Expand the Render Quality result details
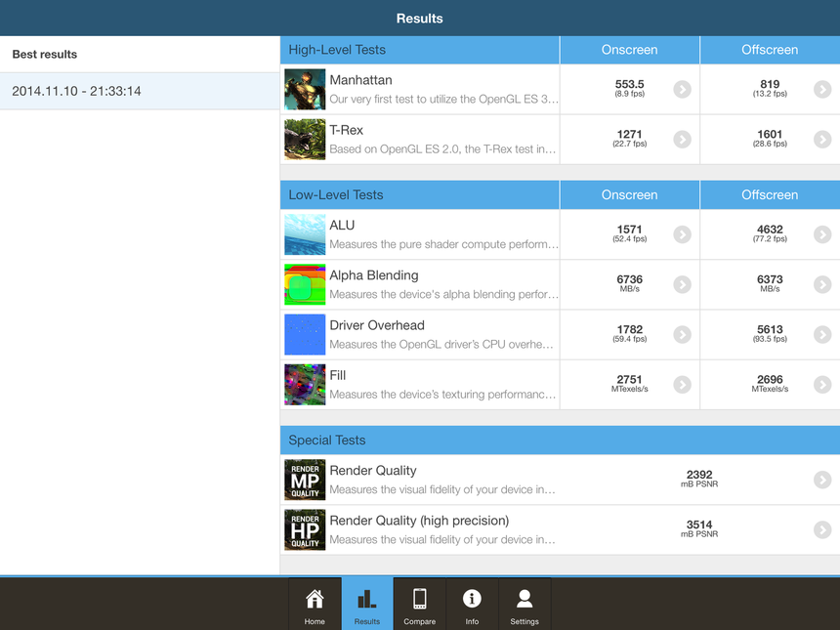Viewport: 840px width, 630px height. click(821, 480)
